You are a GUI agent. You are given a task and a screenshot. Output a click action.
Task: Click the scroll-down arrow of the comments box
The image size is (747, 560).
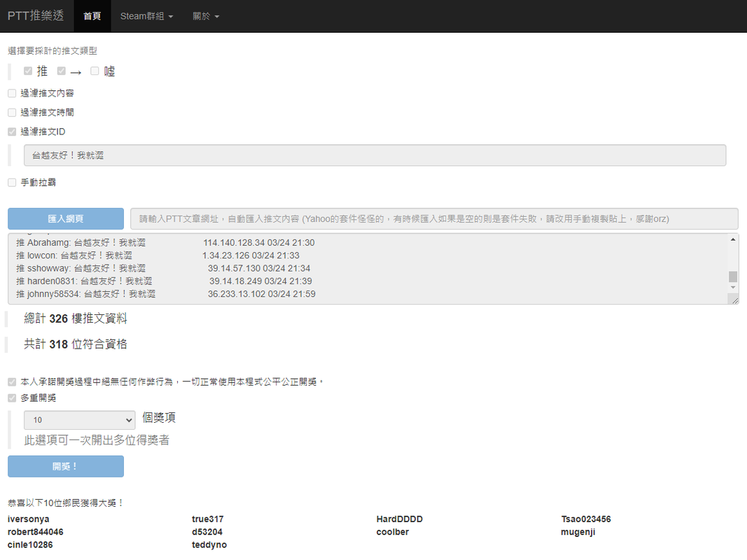click(733, 288)
